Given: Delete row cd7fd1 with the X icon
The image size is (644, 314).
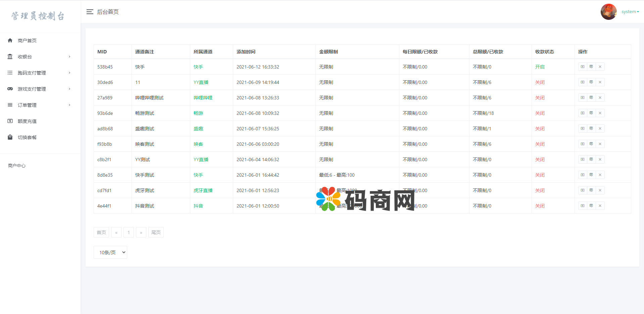Looking at the screenshot, I should point(600,190).
